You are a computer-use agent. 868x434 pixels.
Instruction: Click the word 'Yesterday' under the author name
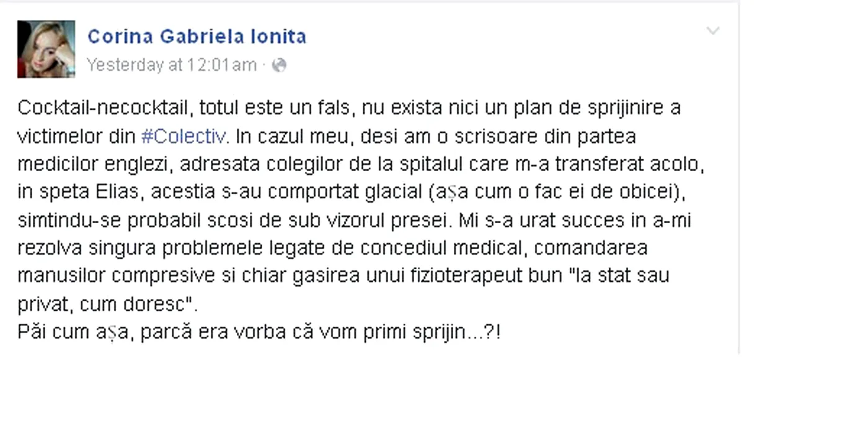tap(125, 65)
